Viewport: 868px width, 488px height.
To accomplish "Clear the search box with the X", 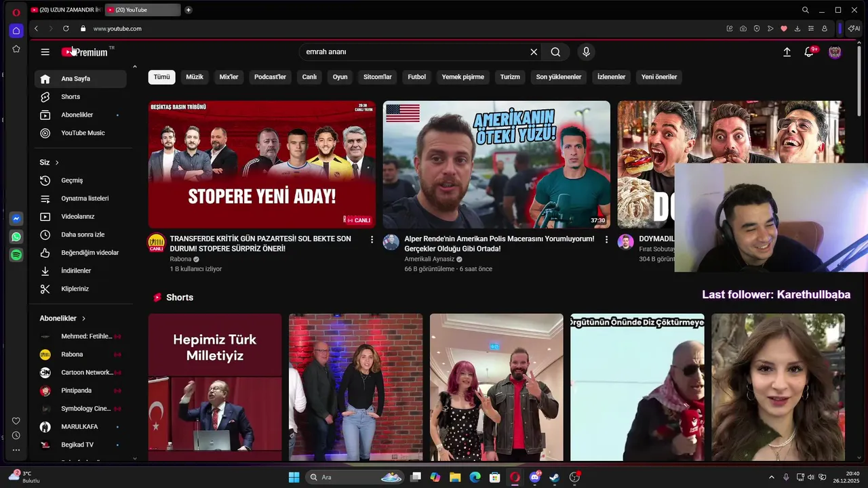I will coord(534,52).
